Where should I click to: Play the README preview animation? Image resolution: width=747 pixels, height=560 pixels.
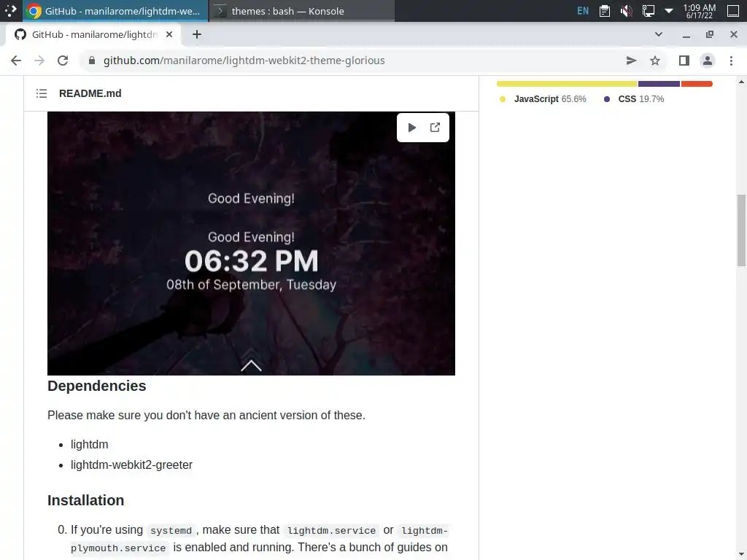coord(412,128)
